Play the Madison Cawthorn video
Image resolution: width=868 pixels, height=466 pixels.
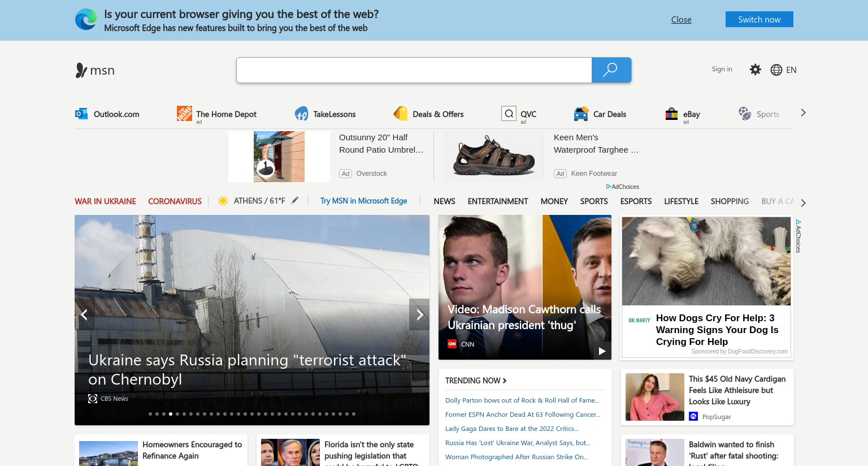[x=602, y=351]
